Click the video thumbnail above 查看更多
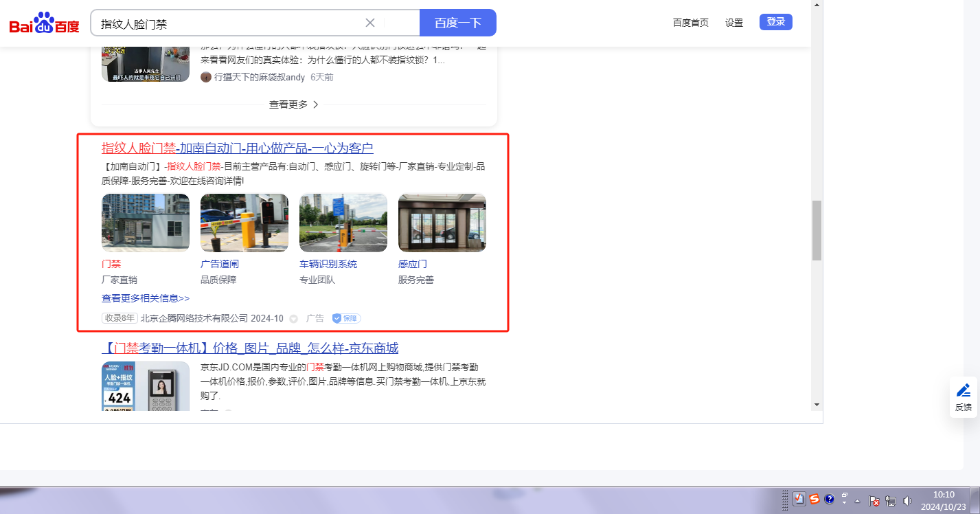 point(146,65)
